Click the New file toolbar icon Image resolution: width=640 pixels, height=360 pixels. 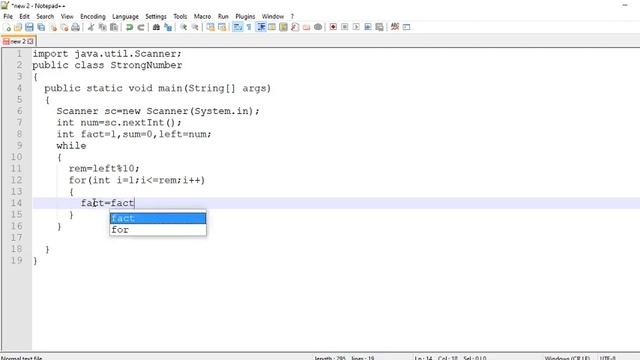(7, 27)
